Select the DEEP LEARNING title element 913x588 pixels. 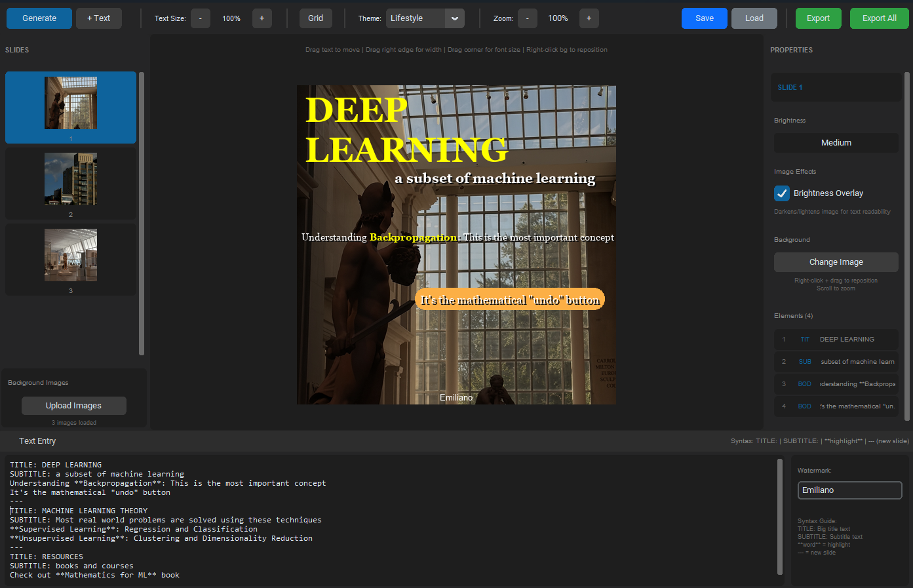click(836, 339)
